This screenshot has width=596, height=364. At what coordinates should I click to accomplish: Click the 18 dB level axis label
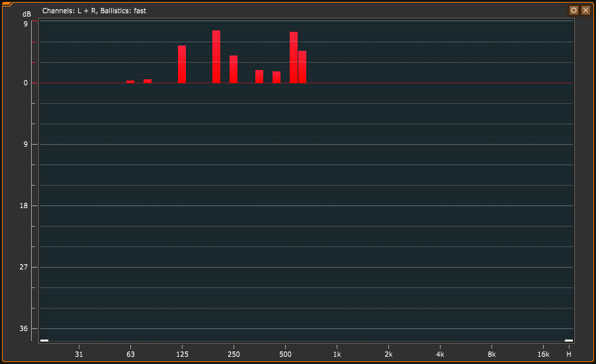(24, 206)
